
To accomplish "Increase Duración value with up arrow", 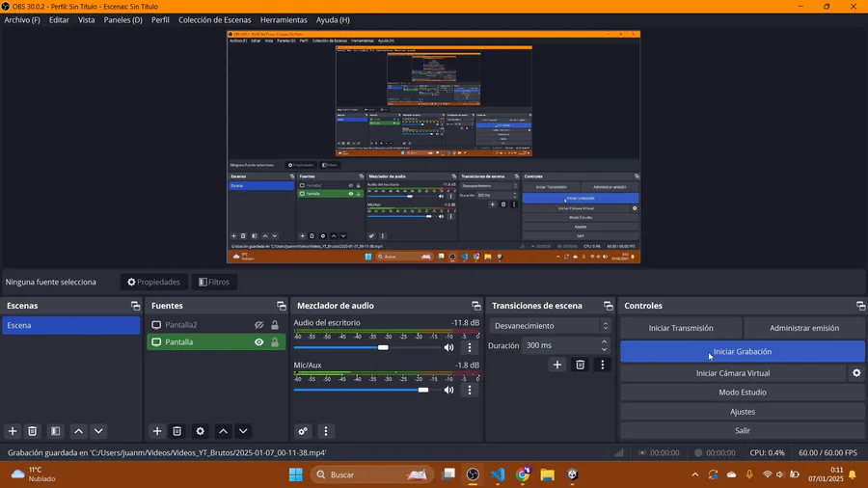I will click(604, 341).
